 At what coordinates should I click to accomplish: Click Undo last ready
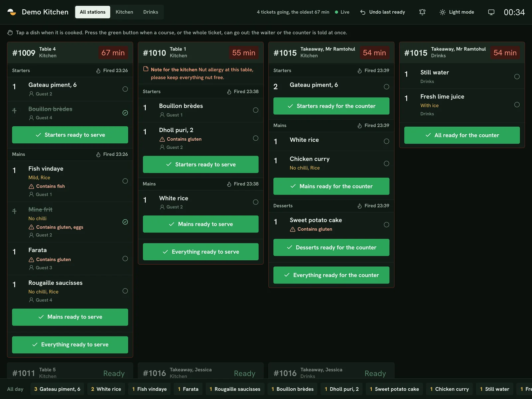(383, 12)
